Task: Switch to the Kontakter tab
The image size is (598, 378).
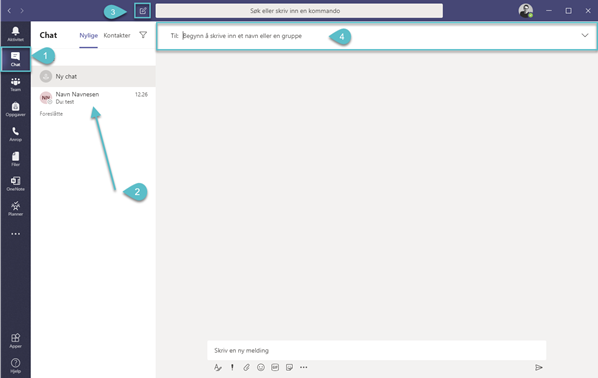Action: (117, 35)
